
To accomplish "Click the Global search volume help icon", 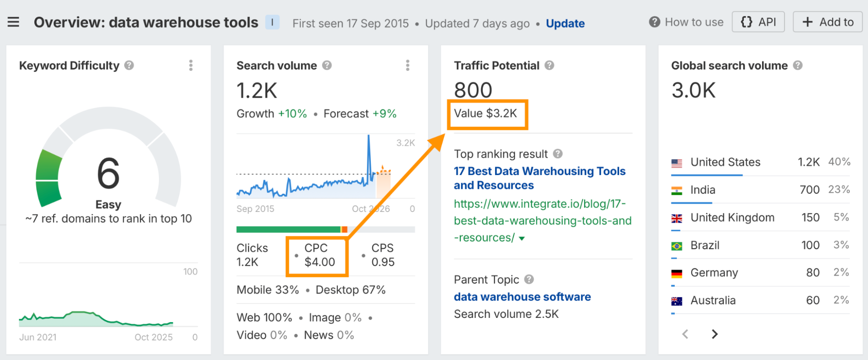I will pyautogui.click(x=798, y=66).
